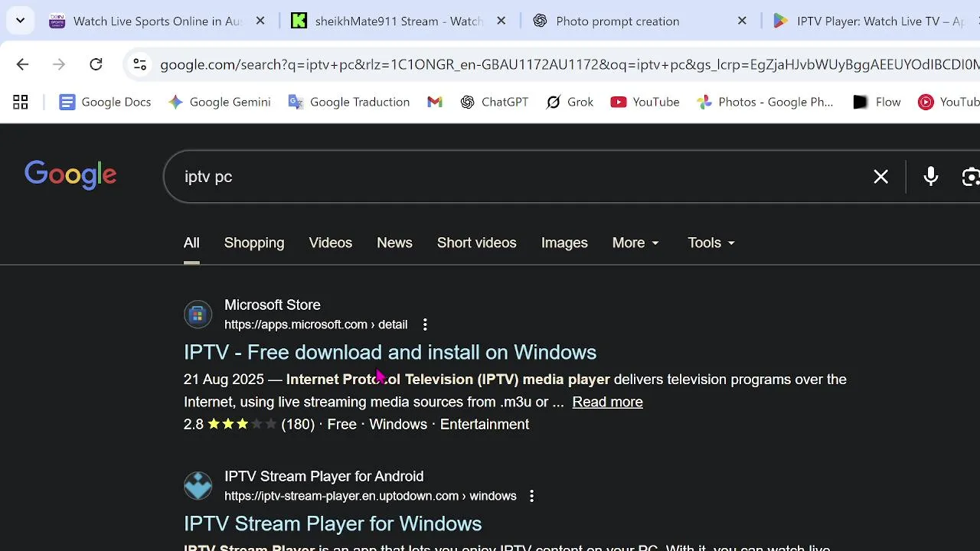Expand the More search filters dropdown
Viewport: 980px width, 551px height.
(635, 243)
